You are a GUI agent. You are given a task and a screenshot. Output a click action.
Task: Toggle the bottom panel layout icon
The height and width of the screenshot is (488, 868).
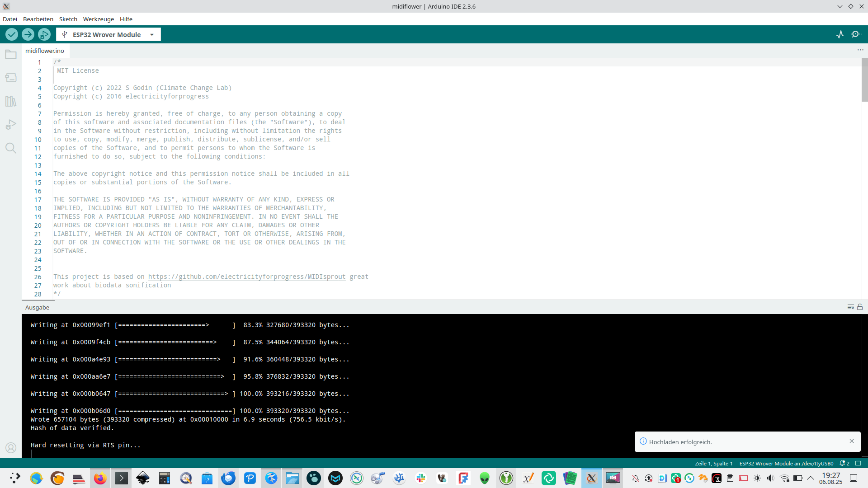858,464
